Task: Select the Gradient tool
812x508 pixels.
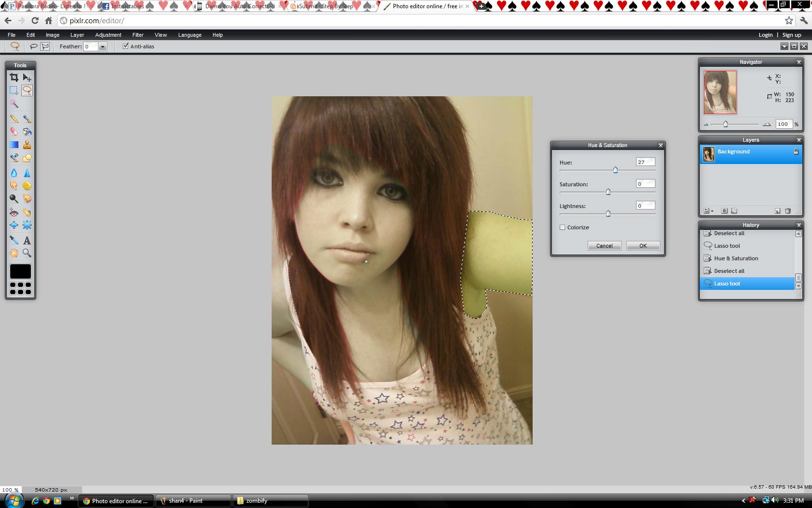Action: pos(14,145)
